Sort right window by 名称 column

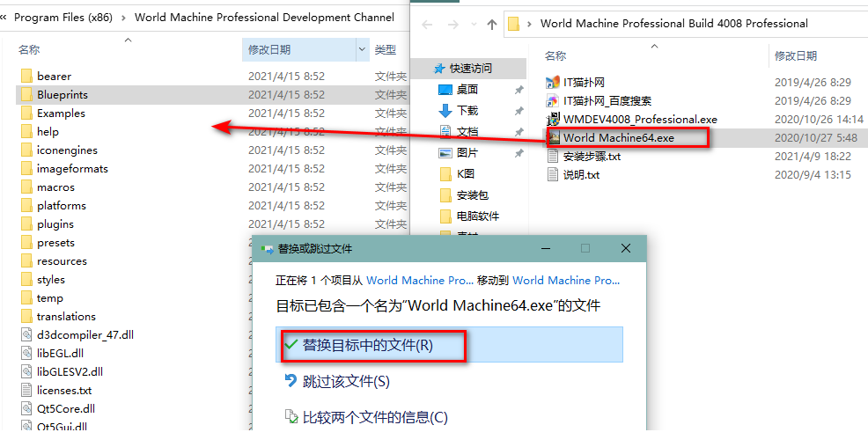[x=555, y=56]
